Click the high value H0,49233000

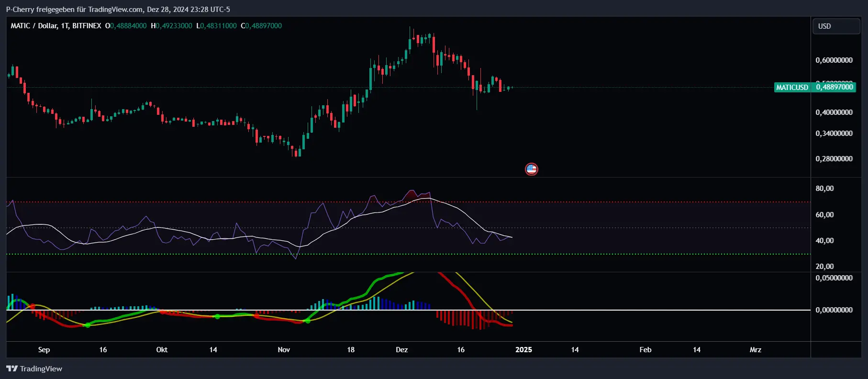click(171, 26)
